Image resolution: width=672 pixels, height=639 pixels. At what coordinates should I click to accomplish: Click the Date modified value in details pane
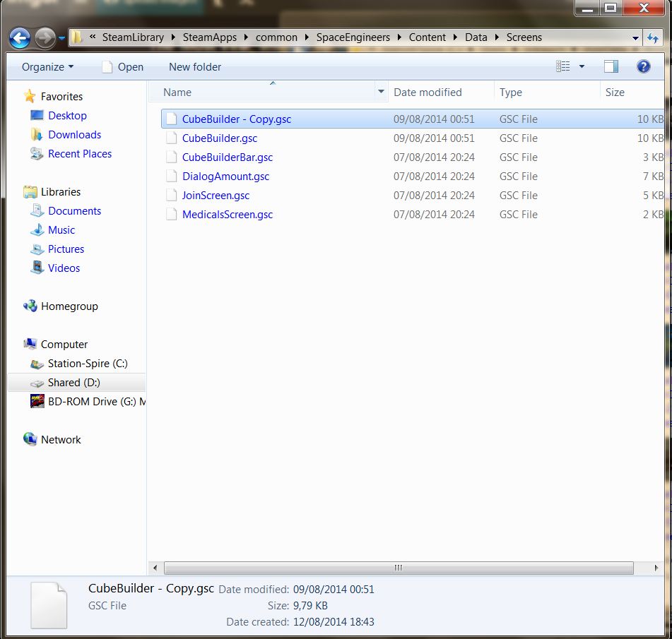pos(334,590)
